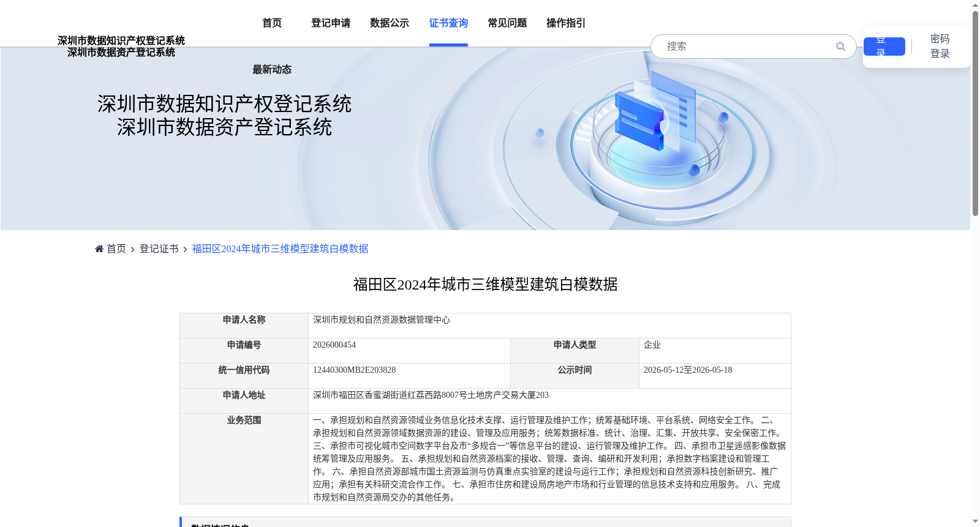
Task: Click the vertical scrollbar thumb
Action: point(975,113)
